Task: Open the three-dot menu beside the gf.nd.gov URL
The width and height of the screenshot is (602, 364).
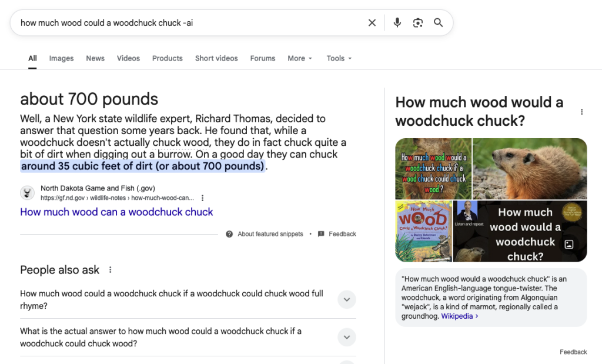Action: 202,198
